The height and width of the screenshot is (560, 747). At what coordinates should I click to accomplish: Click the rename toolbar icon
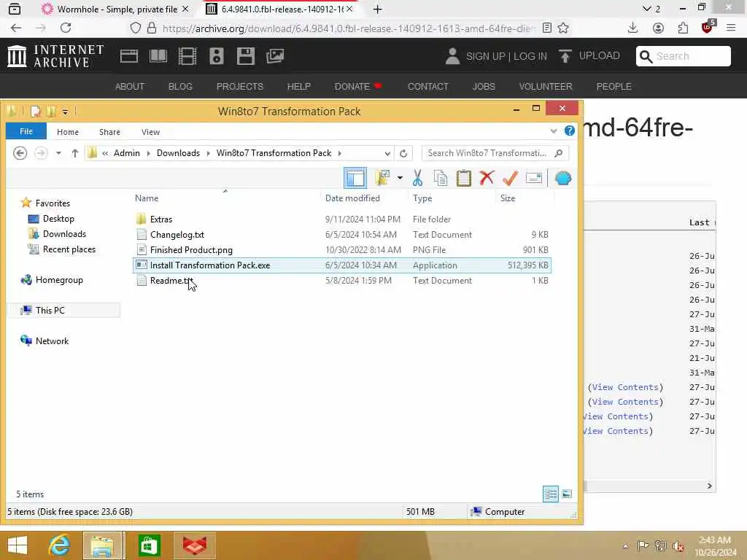533,178
